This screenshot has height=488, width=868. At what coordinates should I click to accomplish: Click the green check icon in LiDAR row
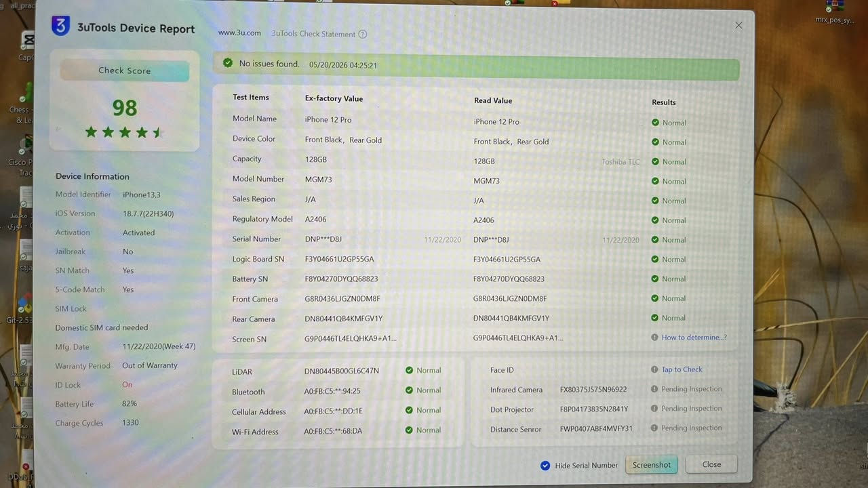(x=409, y=371)
